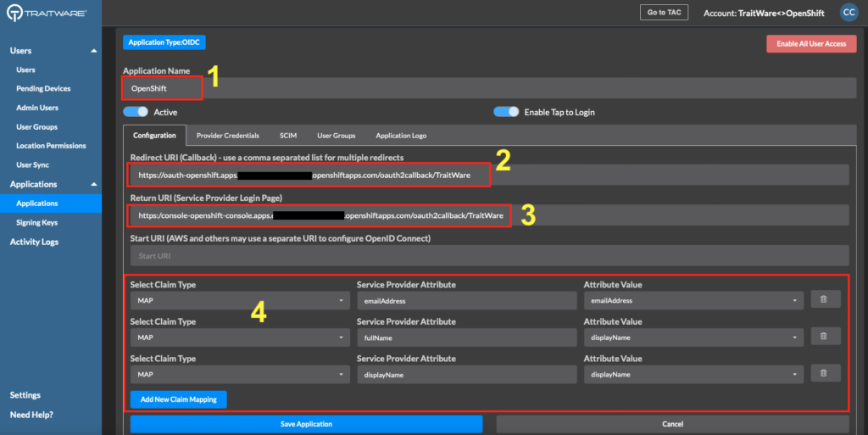
Task: Open Claim Type dropdown in third mapping row
Action: click(x=240, y=375)
